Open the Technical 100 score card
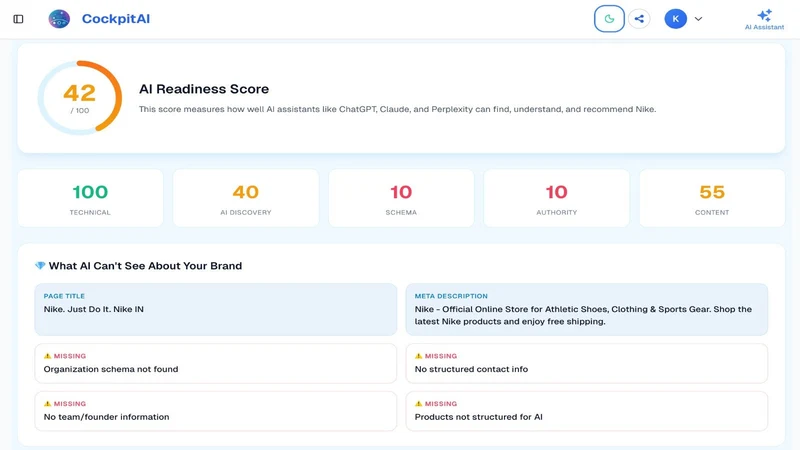Viewport: 800px width, 450px height. click(x=90, y=198)
